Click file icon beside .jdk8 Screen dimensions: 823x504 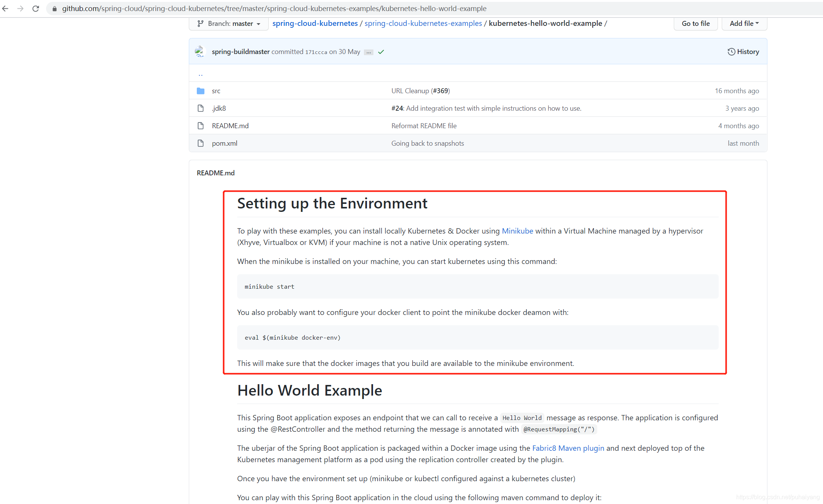click(x=201, y=108)
